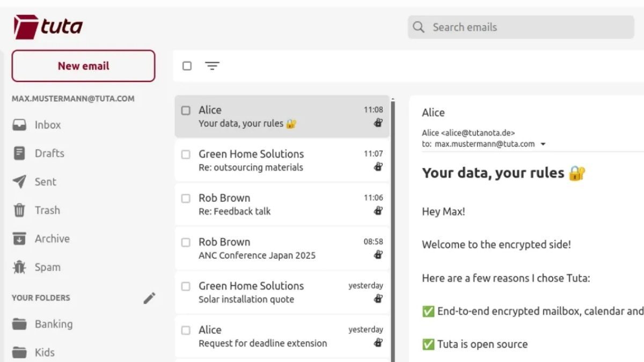Click the Inbox tray icon
This screenshot has width=644, height=362.
click(19, 125)
